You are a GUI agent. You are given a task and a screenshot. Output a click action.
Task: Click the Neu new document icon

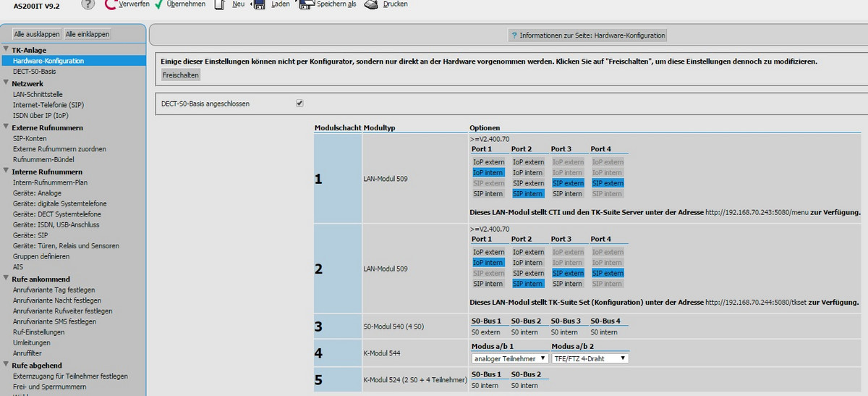220,4
